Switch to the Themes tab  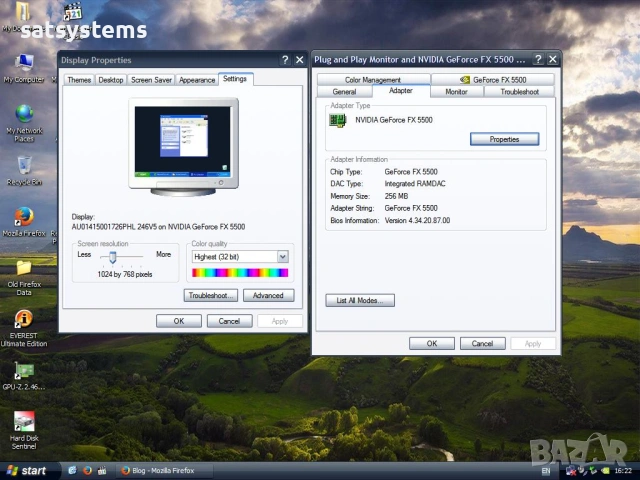point(79,80)
